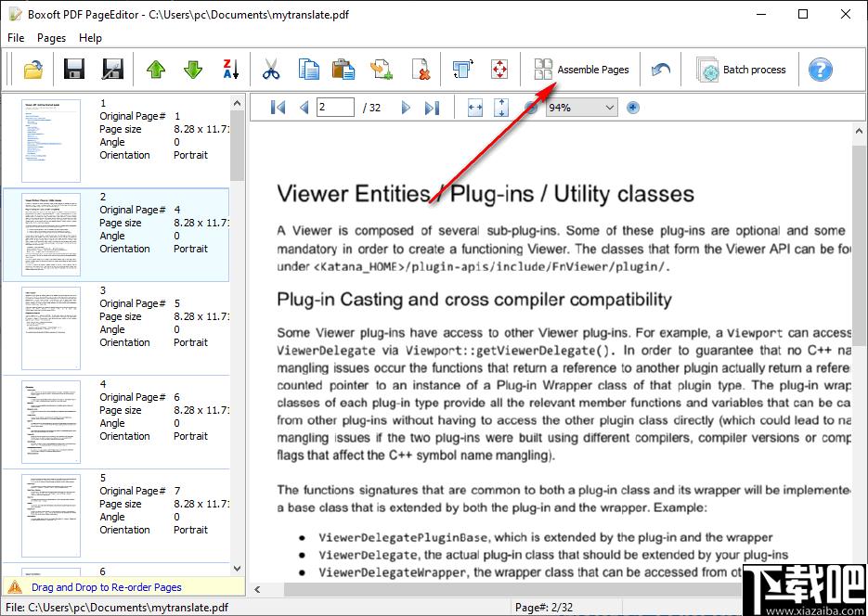
Task: Fit page to height icon
Action: (x=501, y=108)
